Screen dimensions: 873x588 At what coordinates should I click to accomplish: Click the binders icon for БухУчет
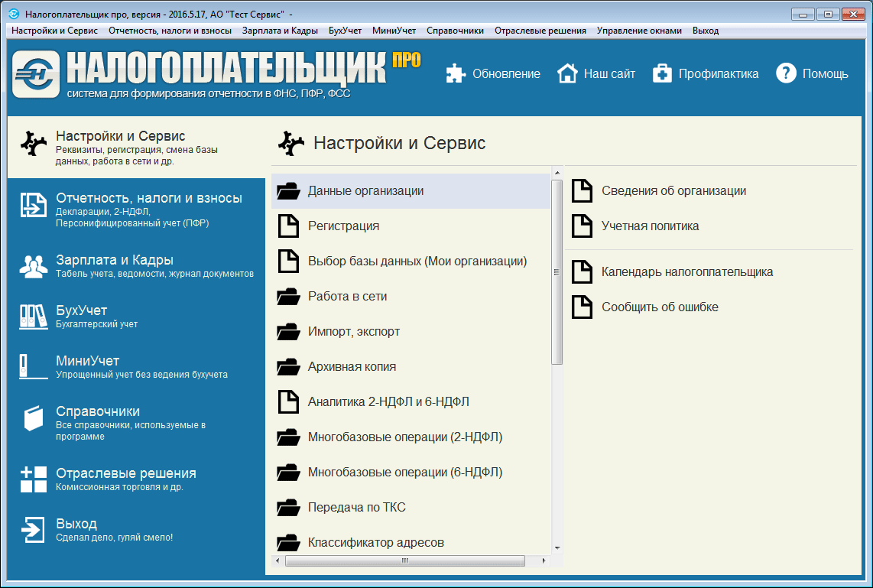[34, 317]
